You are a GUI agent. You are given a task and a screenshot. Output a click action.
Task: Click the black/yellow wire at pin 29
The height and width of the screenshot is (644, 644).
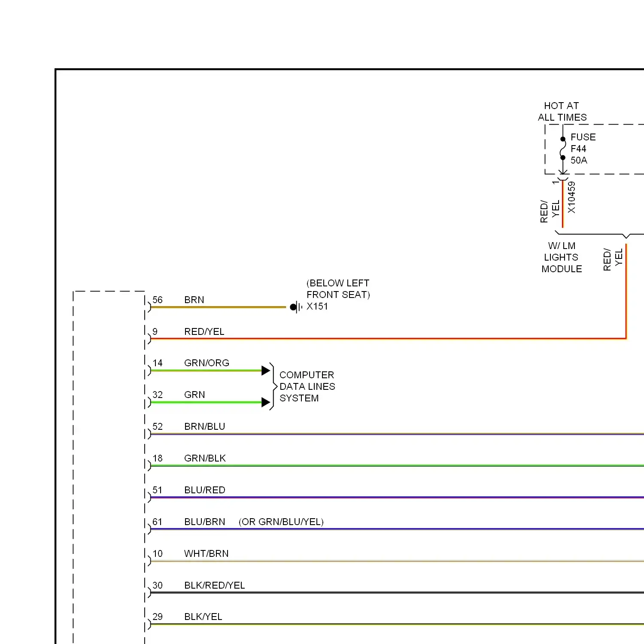[397, 624]
